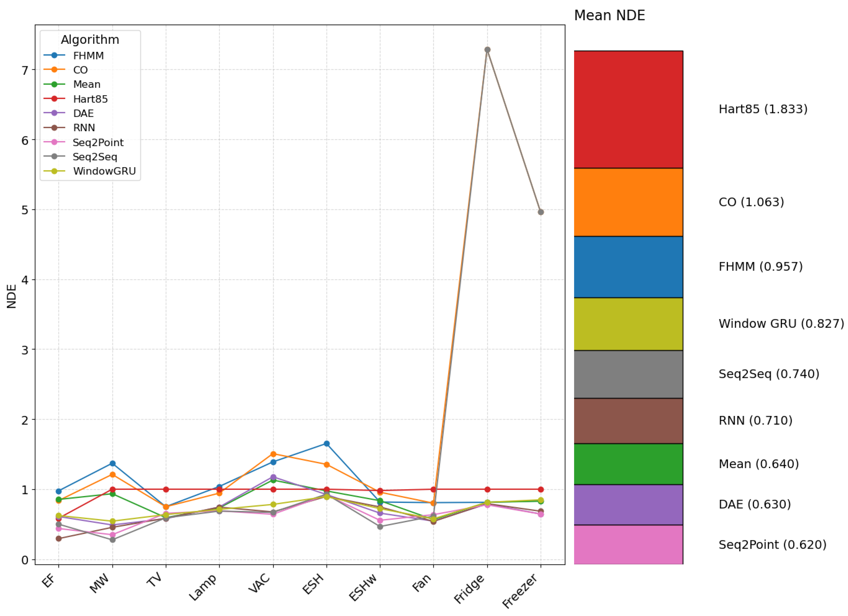This screenshot has width=848, height=616.
Task: Click the Seq2Seq (0.740) label
Action: pos(769,374)
